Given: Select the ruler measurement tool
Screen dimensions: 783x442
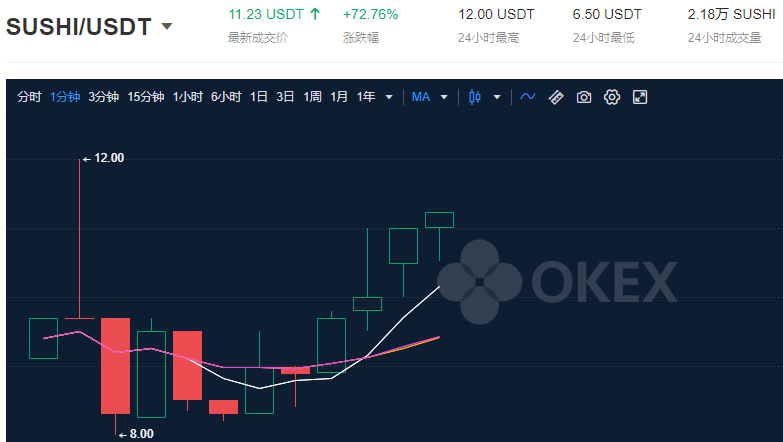Looking at the screenshot, I should click(x=556, y=97).
